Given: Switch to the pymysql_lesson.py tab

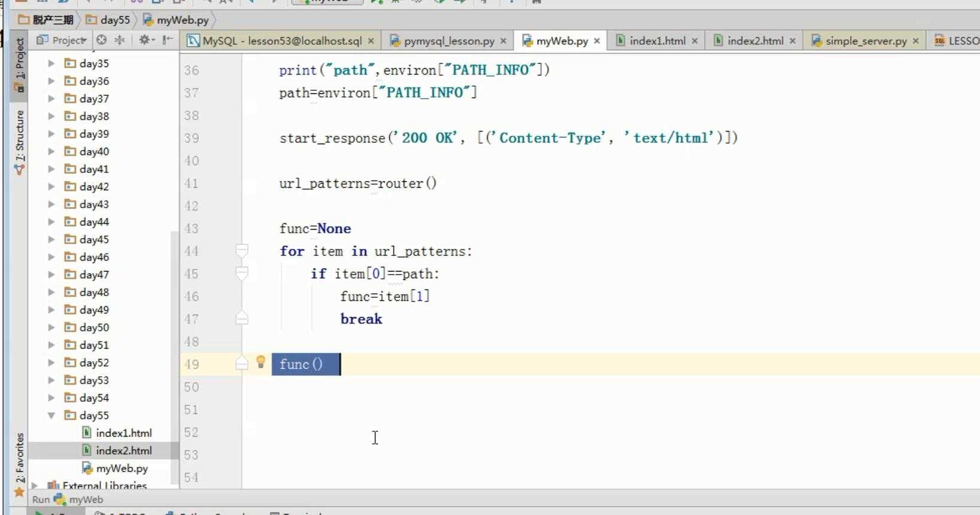Looking at the screenshot, I should pyautogui.click(x=449, y=41).
